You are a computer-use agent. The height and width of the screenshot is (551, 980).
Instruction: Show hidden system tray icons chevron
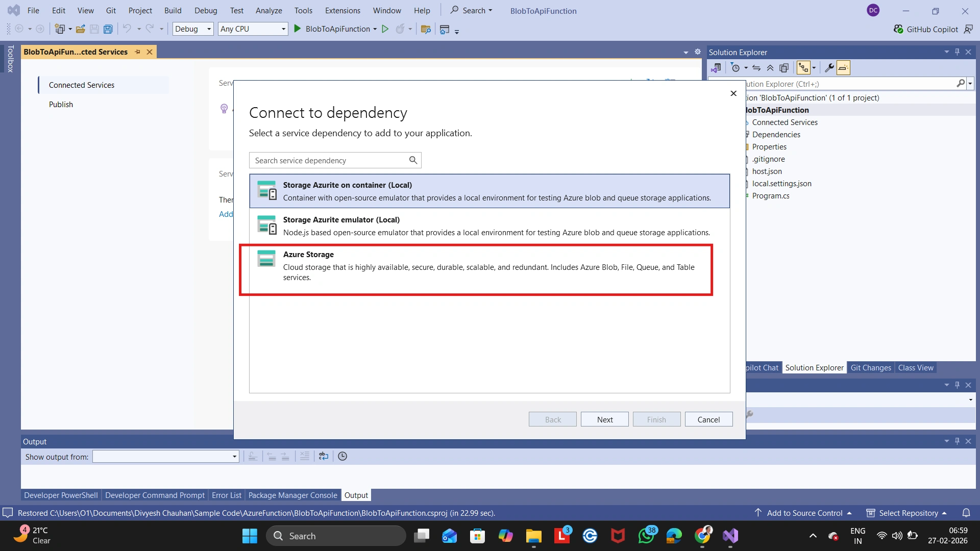pyautogui.click(x=813, y=536)
